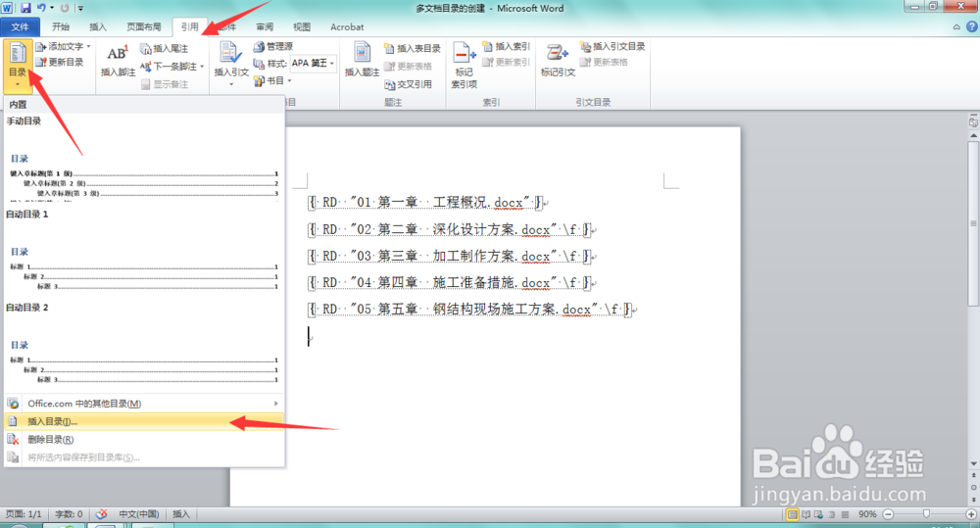Image resolution: width=980 pixels, height=528 pixels.
Task: Open the Undo history dropdown arrow
Action: [x=52, y=8]
